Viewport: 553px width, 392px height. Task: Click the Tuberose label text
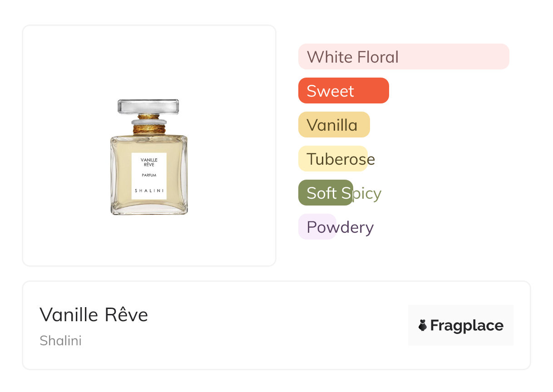point(341,159)
